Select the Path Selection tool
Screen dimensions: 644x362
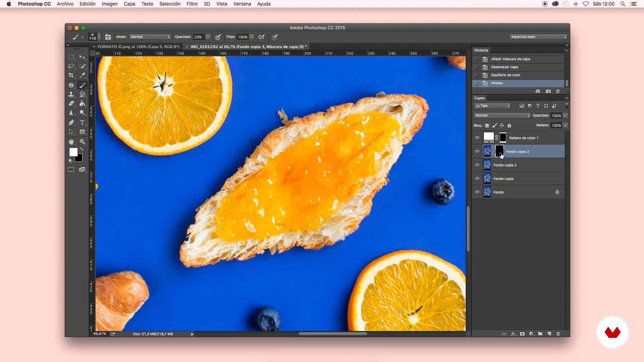tap(71, 132)
